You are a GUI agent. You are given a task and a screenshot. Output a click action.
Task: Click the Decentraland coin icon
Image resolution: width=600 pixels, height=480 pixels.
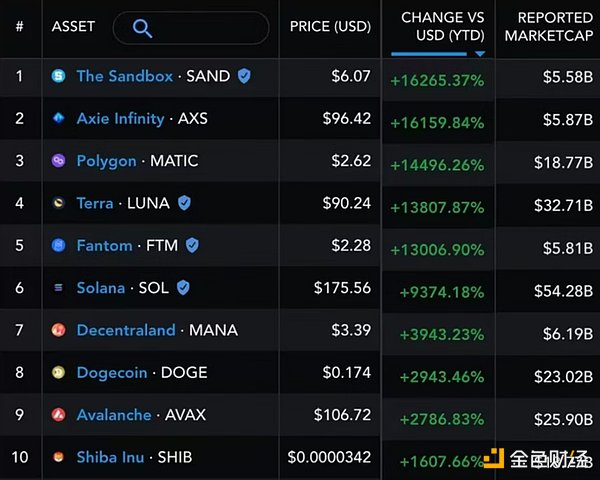pyautogui.click(x=58, y=330)
